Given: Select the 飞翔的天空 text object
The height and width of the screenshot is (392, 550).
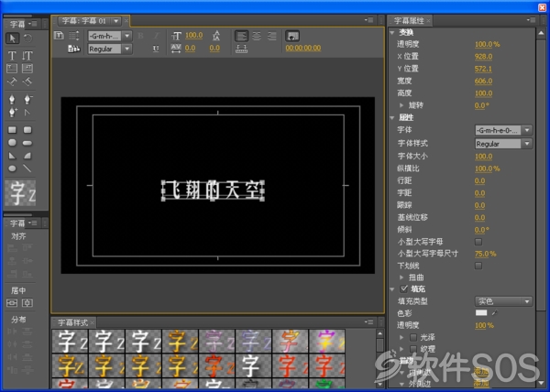Looking at the screenshot, I should pos(213,191).
